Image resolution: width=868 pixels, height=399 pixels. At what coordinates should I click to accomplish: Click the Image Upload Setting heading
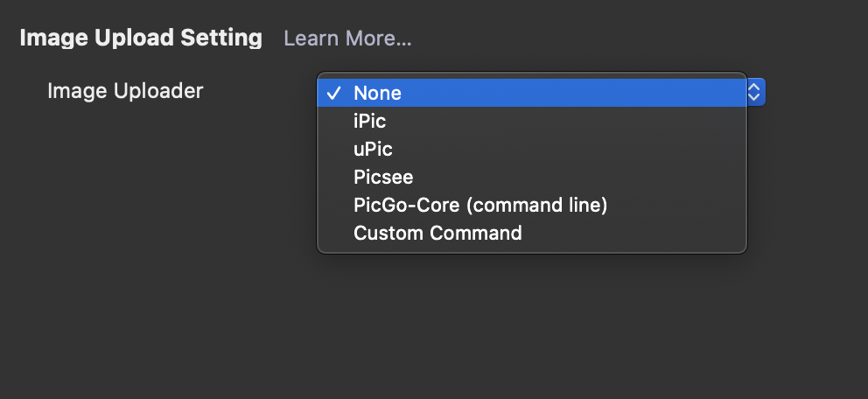coord(141,38)
